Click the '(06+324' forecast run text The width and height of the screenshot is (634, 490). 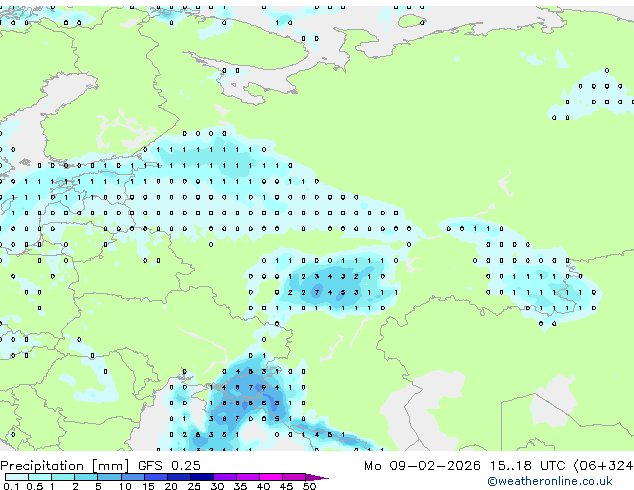[x=604, y=465]
